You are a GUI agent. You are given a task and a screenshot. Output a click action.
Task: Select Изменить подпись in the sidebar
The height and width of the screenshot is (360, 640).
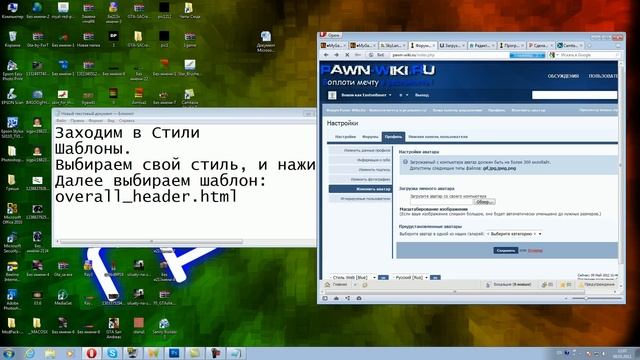point(360,170)
